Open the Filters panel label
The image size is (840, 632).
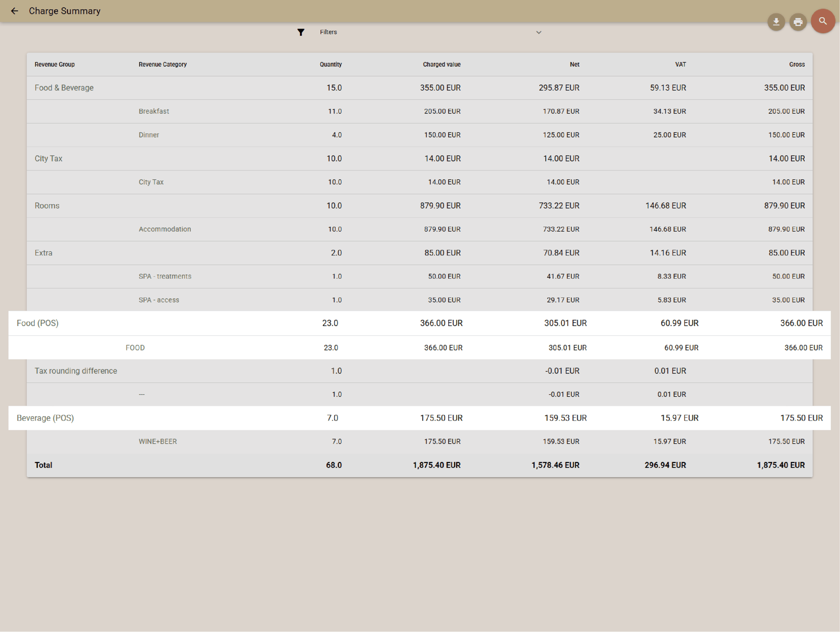(x=328, y=32)
